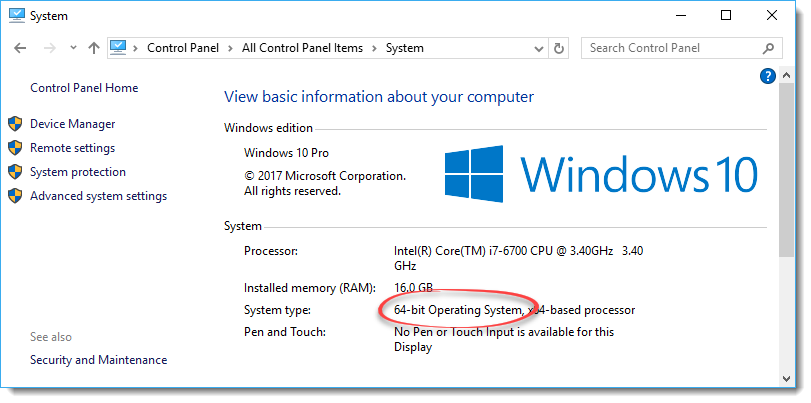Click the vertical scrollbar thumb
The image size is (811, 403).
click(x=787, y=170)
